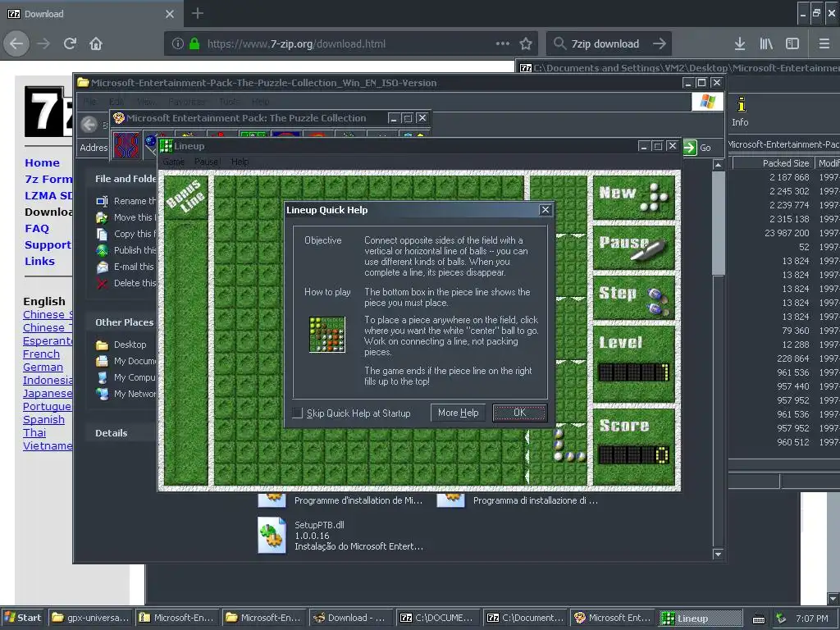Viewport: 840px width, 630px height.
Task: Click the E-mail this file envelope icon
Action: [x=102, y=267]
